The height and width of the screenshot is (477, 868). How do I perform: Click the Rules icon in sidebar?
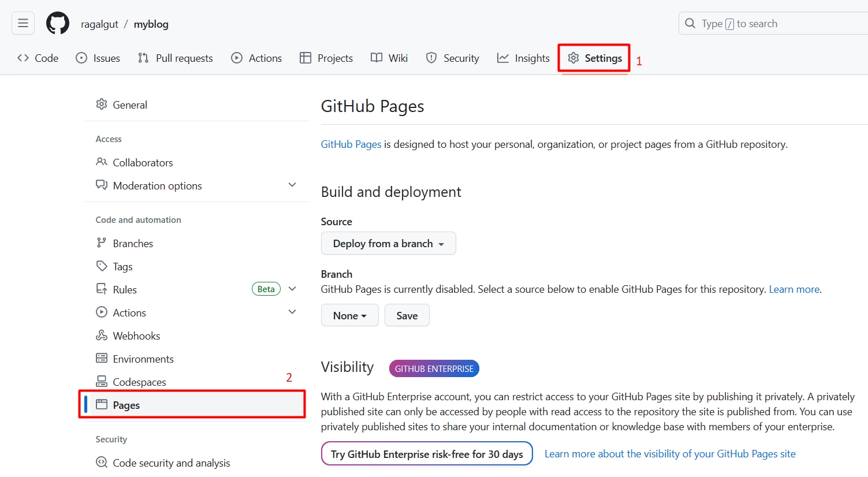point(102,289)
